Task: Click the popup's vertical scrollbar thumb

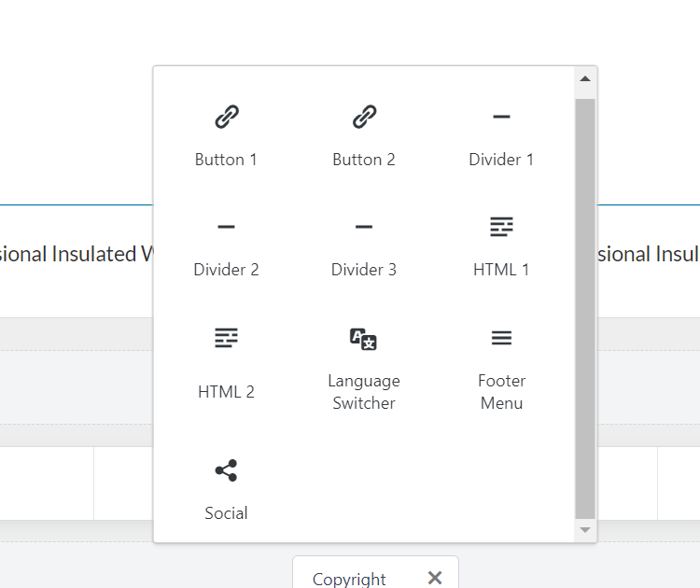Action: (585, 308)
